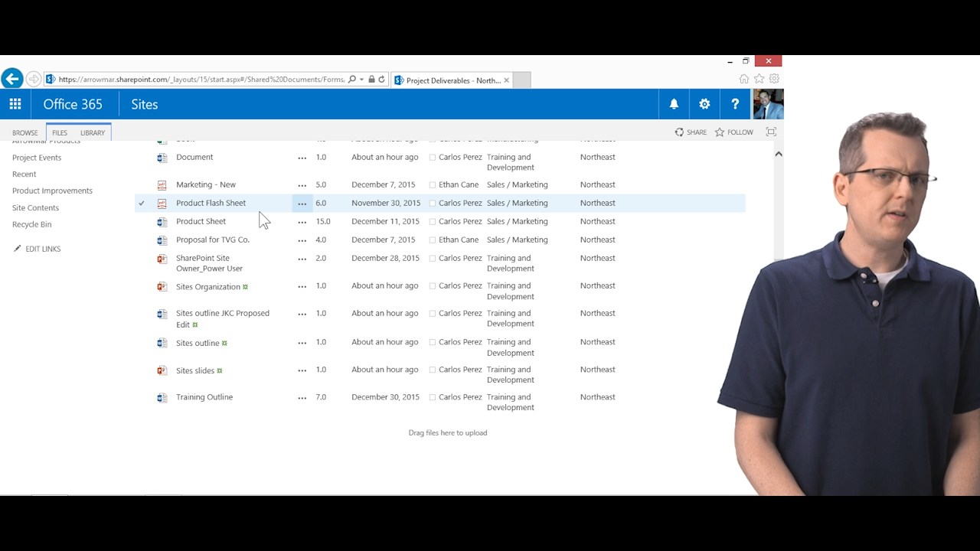980x551 pixels.
Task: Click the EDIT LINKS button
Action: (x=42, y=249)
